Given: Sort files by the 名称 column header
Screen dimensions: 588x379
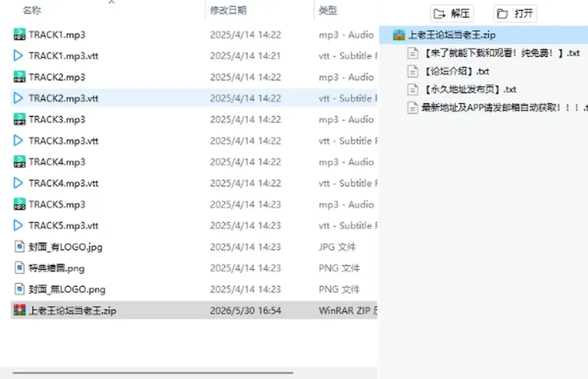Looking at the screenshot, I should tap(32, 10).
